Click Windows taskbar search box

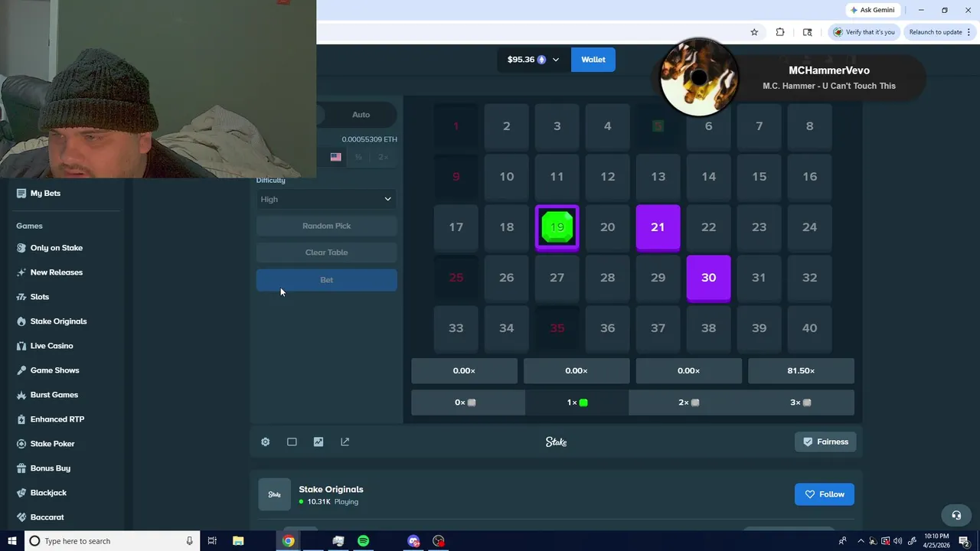click(113, 541)
